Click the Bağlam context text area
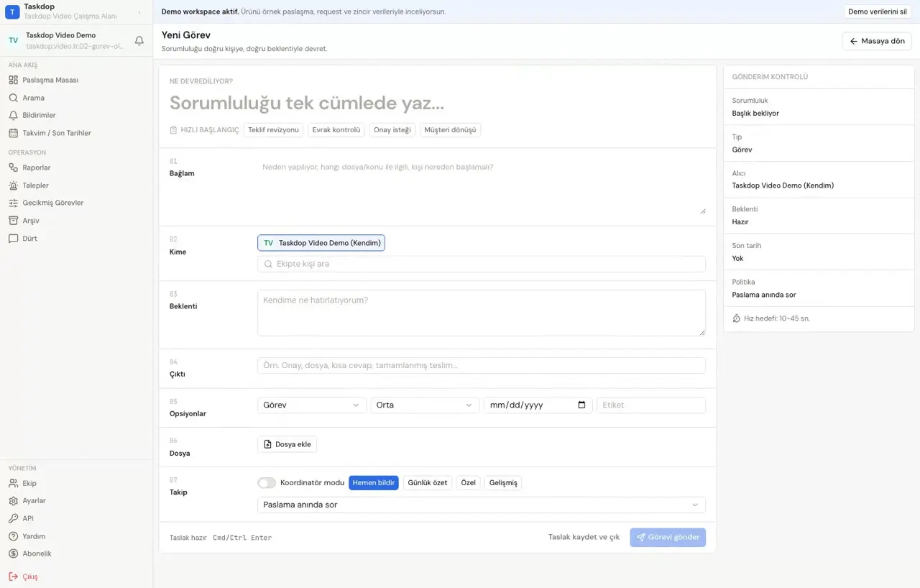920x588 pixels. [x=482, y=187]
